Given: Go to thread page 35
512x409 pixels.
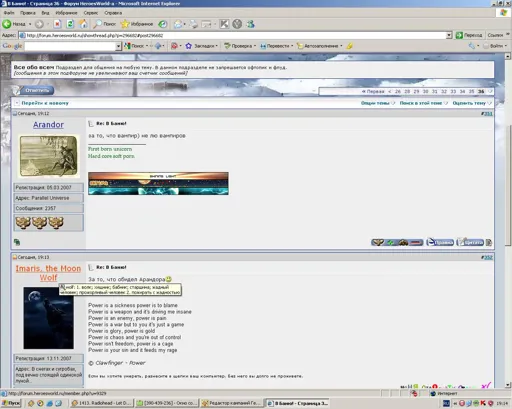Looking at the screenshot, I should click(x=471, y=91).
